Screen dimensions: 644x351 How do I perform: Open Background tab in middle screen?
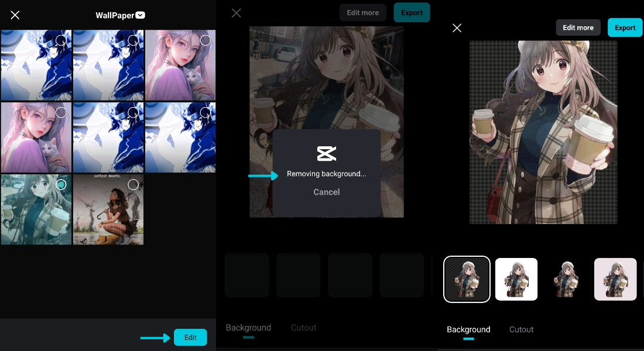248,328
